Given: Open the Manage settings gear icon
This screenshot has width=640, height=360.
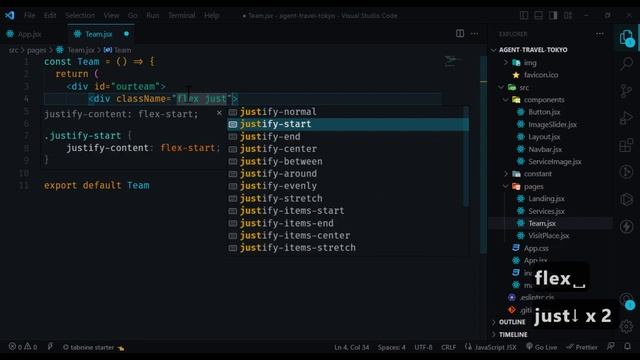Looking at the screenshot, I should [626, 326].
